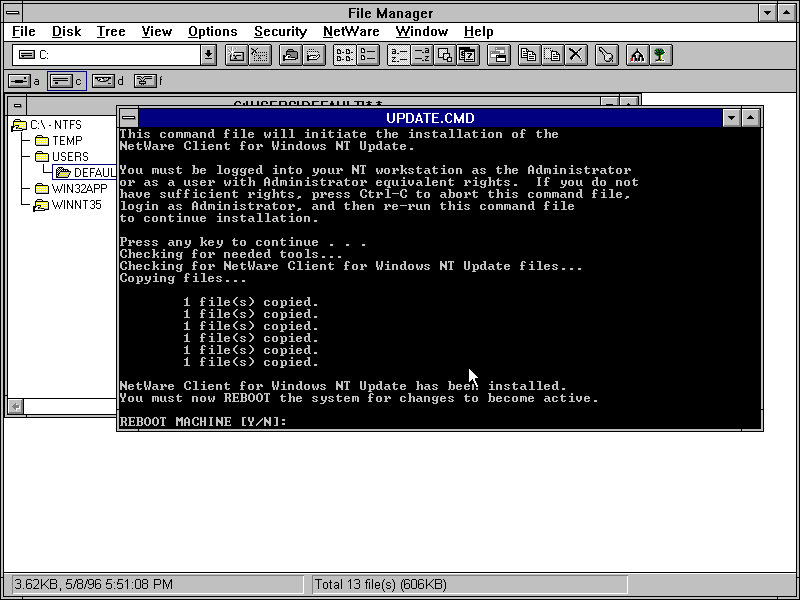Select drive c icon in drive bar

(67, 81)
